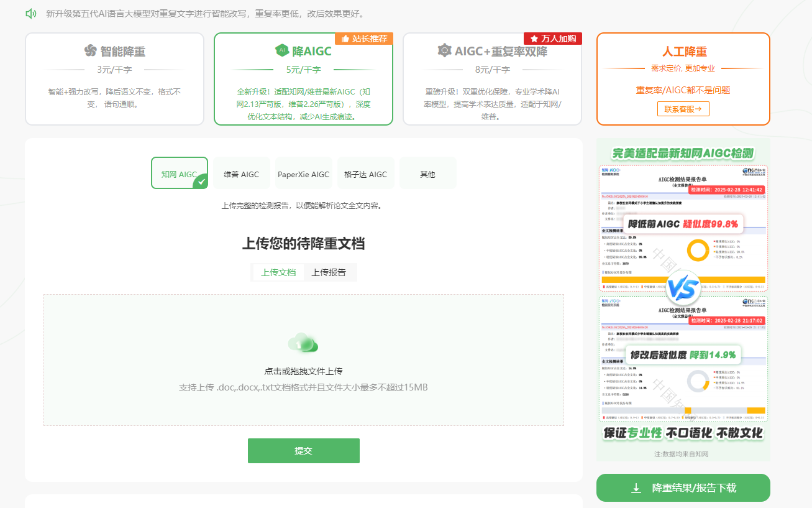The width and height of the screenshot is (812, 508).
Task: Choose the 格子达 AIGC option
Action: pos(366,173)
